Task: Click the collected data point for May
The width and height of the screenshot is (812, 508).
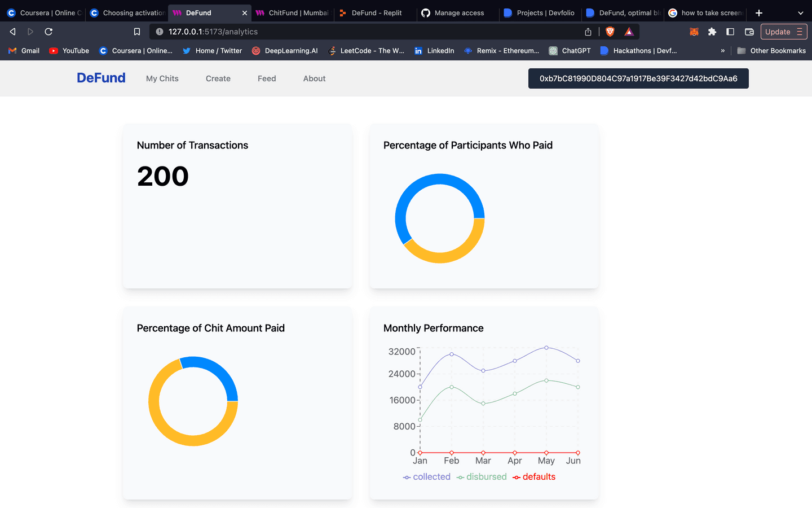Action: click(546, 348)
